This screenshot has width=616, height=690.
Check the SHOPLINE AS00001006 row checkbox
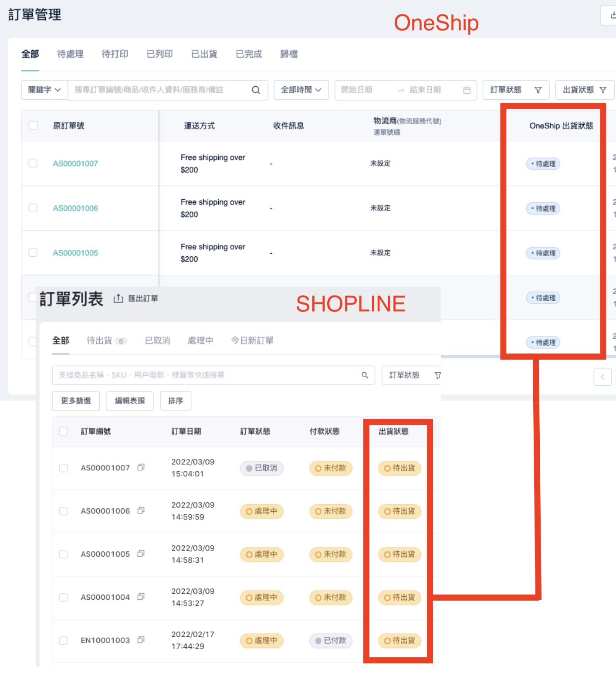click(63, 511)
